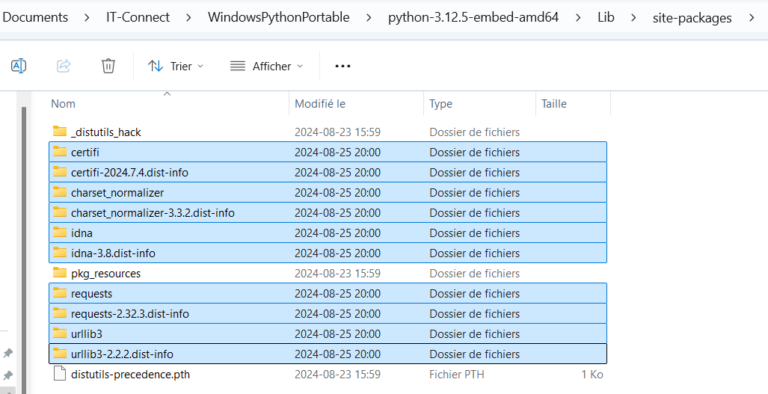Image resolution: width=768 pixels, height=394 pixels.
Task: Select the charset_normalizer folder name
Action: point(117,193)
